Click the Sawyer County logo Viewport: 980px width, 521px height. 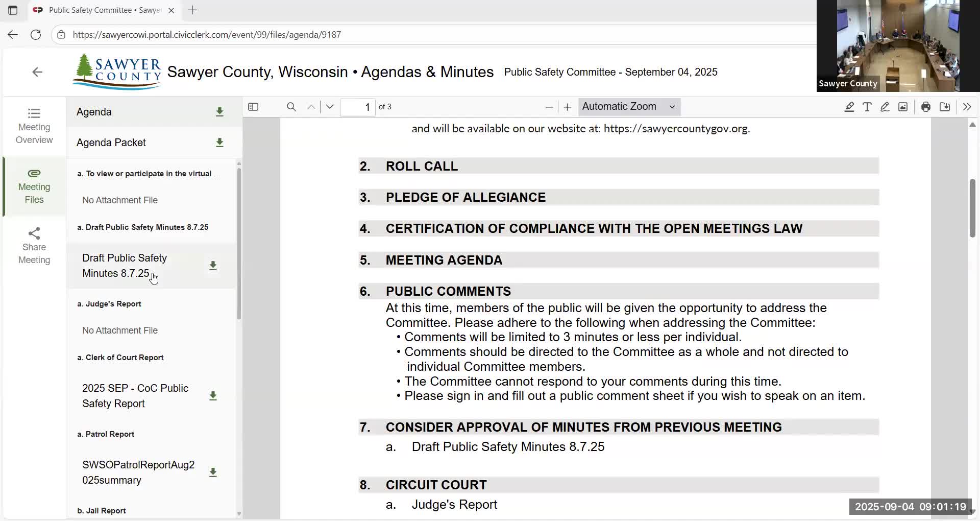(117, 72)
